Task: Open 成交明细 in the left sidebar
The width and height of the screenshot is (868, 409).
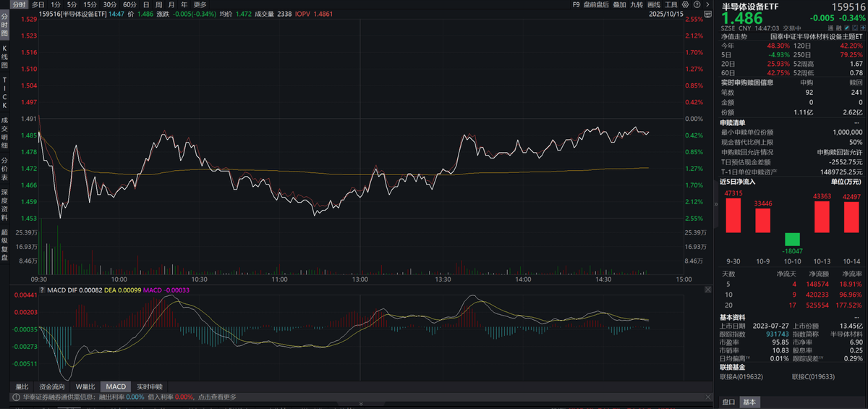Action: (x=4, y=129)
